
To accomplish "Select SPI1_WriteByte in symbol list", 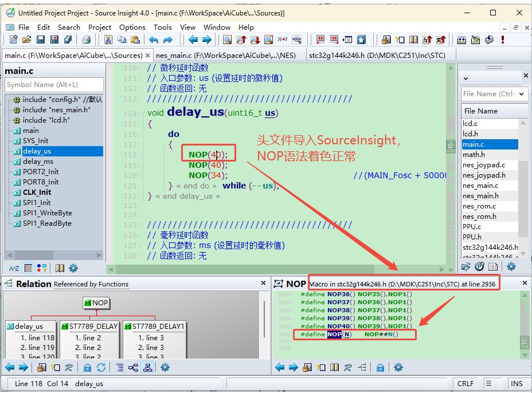I will [x=47, y=213].
